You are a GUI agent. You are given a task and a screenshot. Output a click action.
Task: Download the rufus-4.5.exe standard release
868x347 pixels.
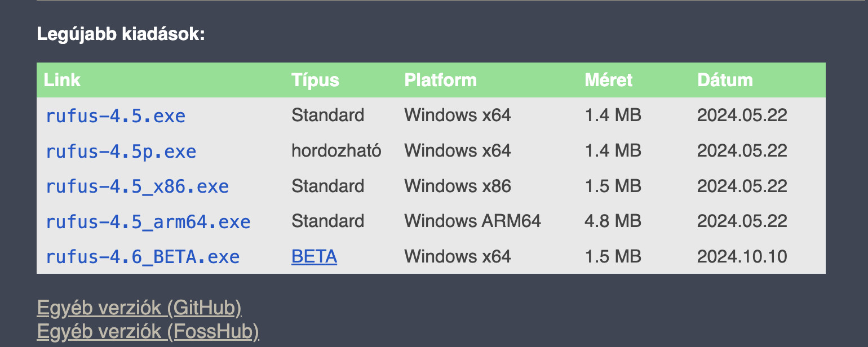click(116, 116)
